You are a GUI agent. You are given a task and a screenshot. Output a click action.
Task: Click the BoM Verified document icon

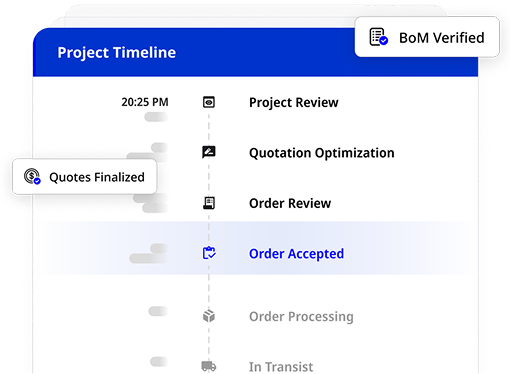tap(379, 37)
